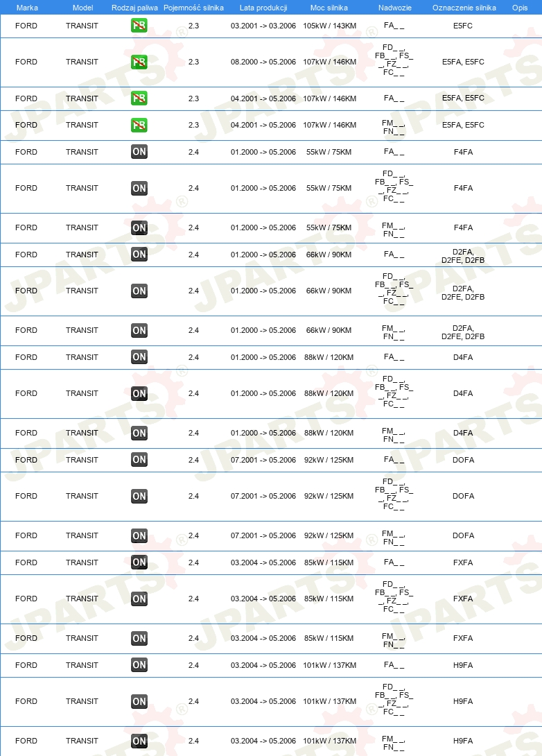Select engine code F4FA in the FA__ body row

(463, 152)
